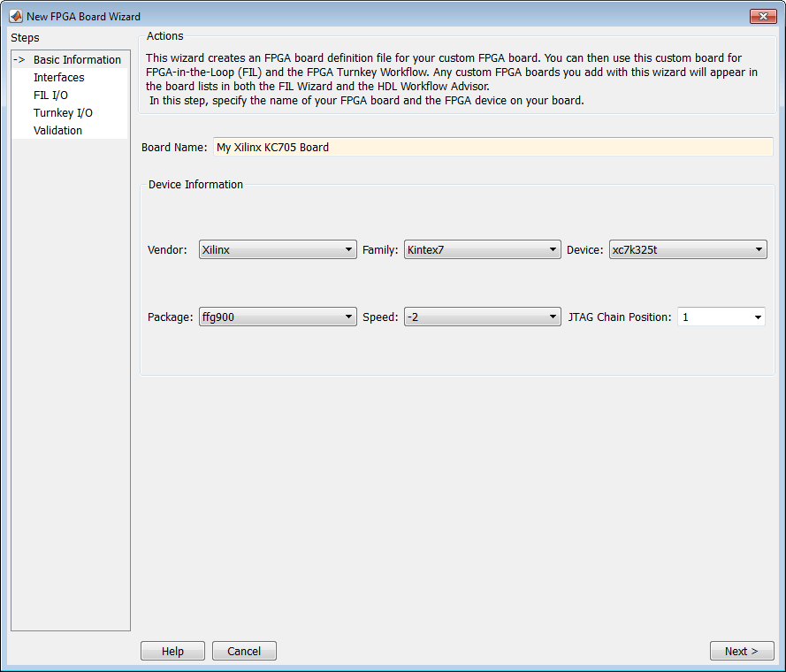Viewport: 786px width, 672px height.
Task: Close the New FPGA Board Wizard window
Action: pos(763,16)
